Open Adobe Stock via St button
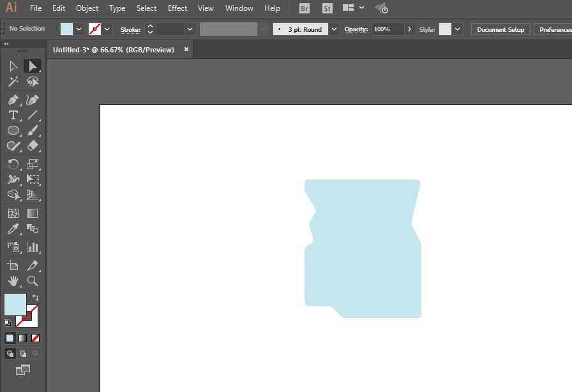This screenshot has height=392, width=572. 327,8
